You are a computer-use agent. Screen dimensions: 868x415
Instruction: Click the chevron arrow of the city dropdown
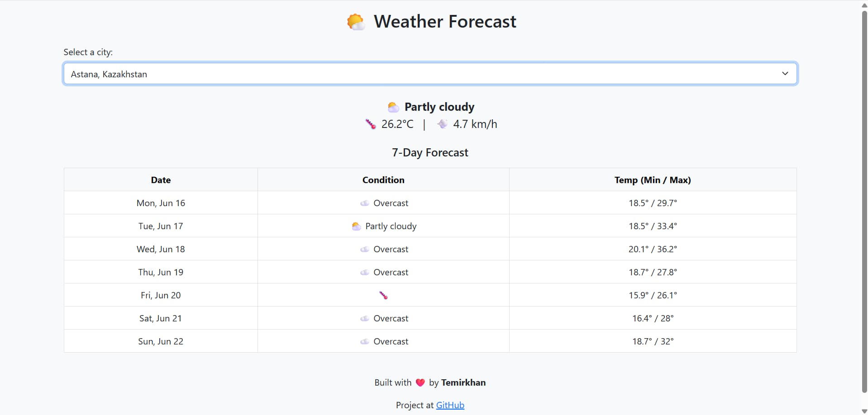click(785, 74)
